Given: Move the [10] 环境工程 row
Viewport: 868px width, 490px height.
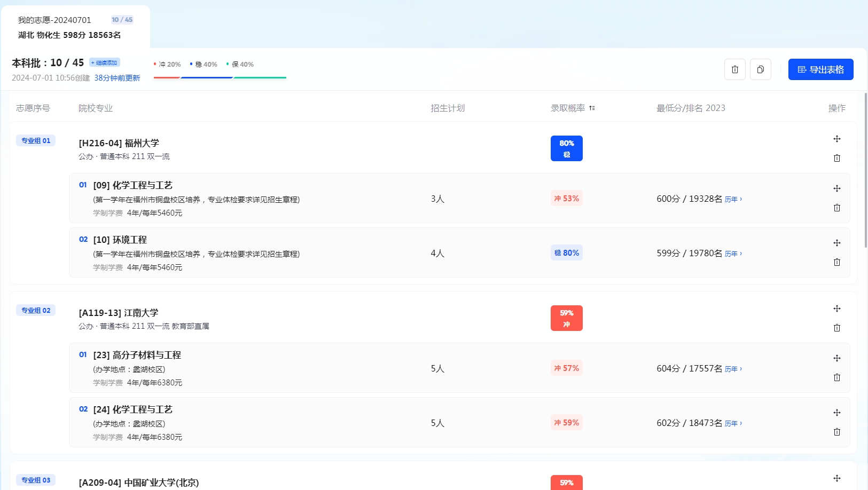Looking at the screenshot, I should (x=837, y=243).
